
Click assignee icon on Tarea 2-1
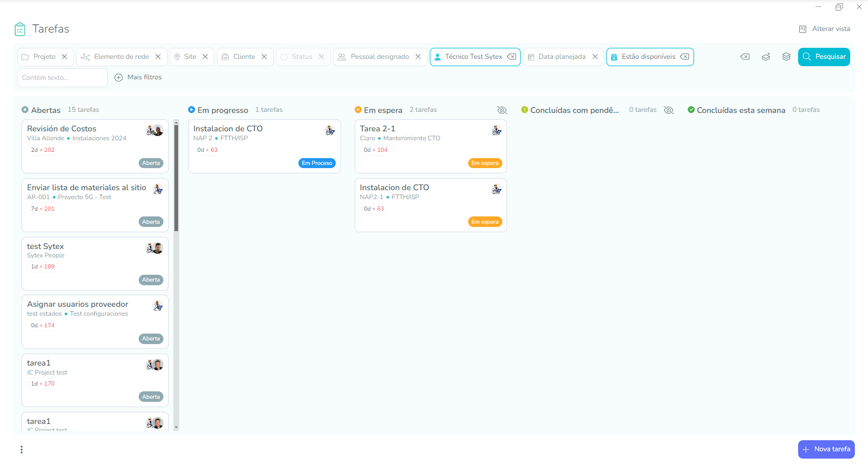tap(497, 130)
